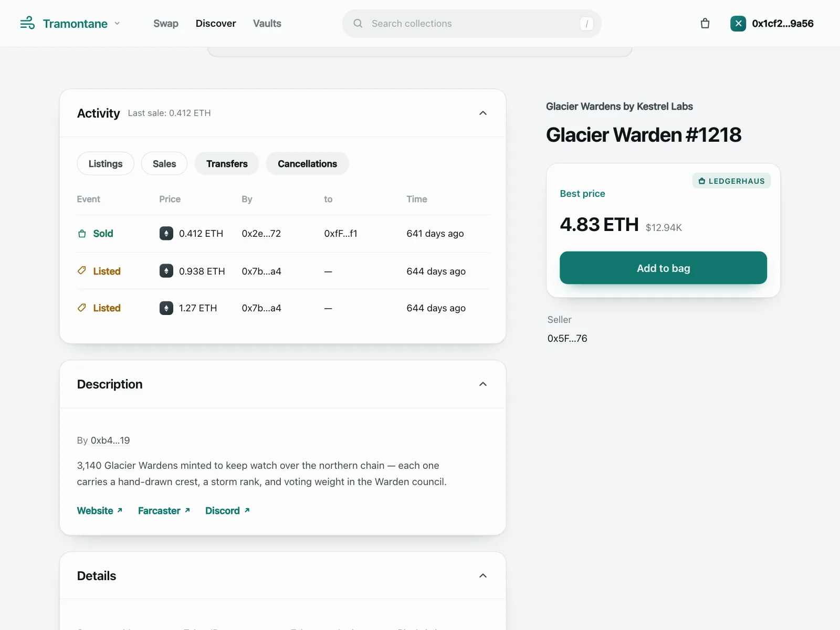
Task: Collapse the Details section
Action: point(483,576)
